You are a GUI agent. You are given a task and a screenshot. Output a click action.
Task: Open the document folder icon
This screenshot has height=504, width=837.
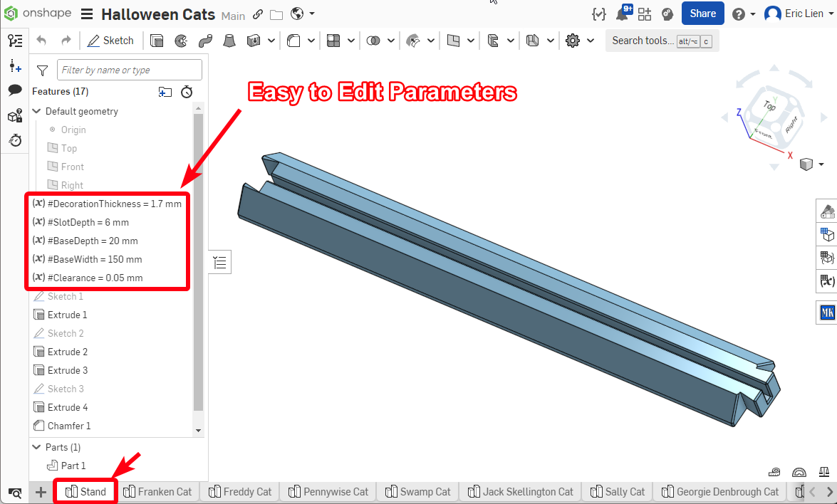pyautogui.click(x=276, y=15)
